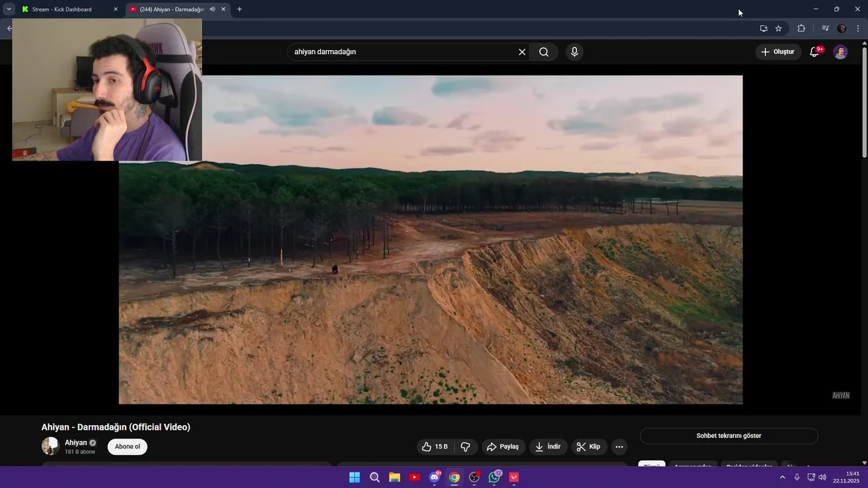Viewport: 868px width, 488px height.
Task: Open WhatsApp from the taskbar
Action: (494, 477)
